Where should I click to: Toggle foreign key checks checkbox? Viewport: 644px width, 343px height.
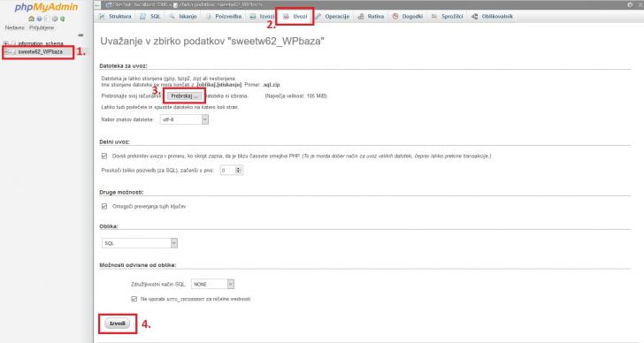(104, 206)
